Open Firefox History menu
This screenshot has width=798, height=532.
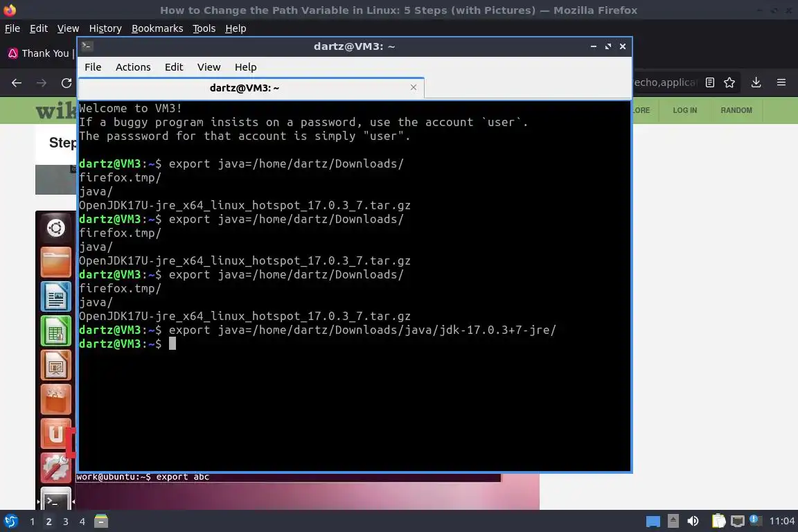point(105,28)
